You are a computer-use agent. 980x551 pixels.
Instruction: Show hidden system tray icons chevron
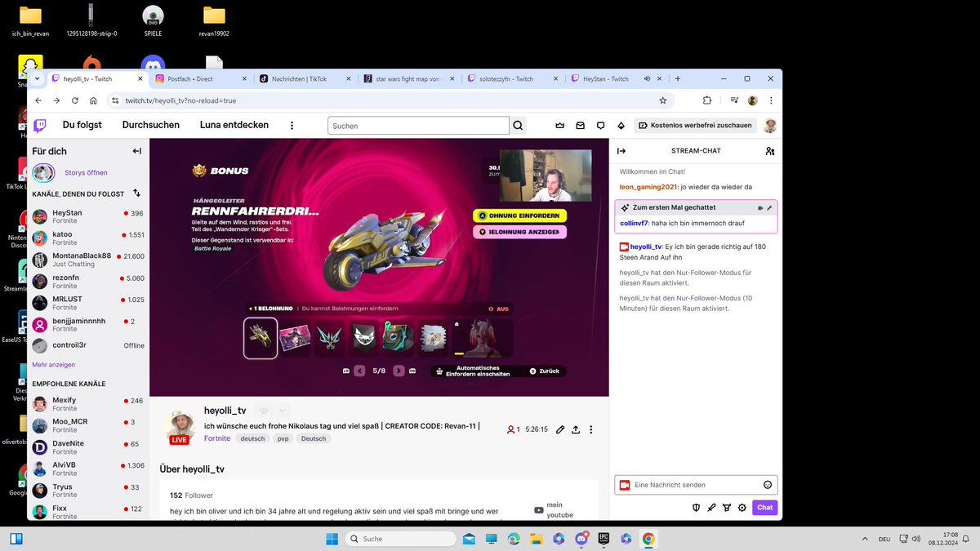[x=865, y=539]
